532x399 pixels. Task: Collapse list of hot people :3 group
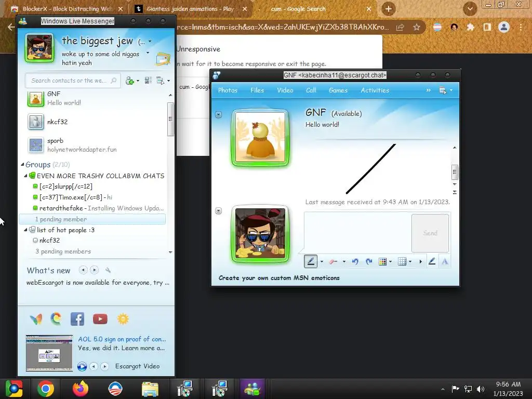tap(25, 230)
